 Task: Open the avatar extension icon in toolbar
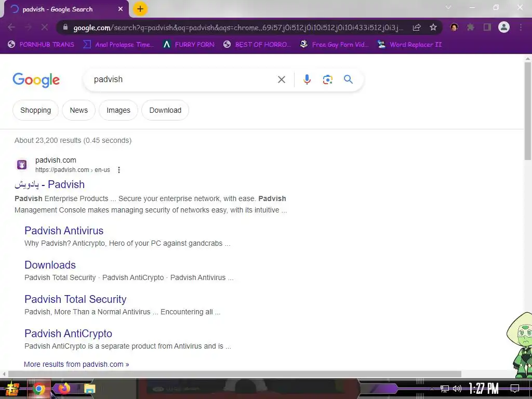coord(454,27)
